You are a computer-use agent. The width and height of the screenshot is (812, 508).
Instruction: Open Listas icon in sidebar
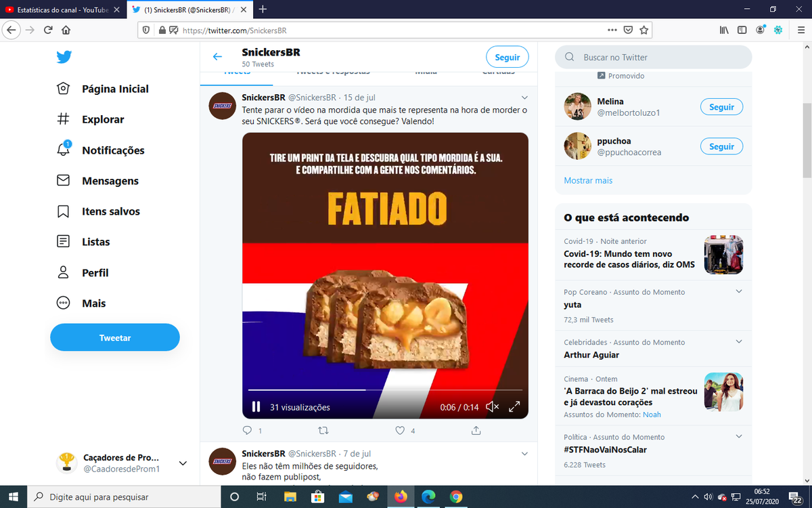click(x=63, y=242)
